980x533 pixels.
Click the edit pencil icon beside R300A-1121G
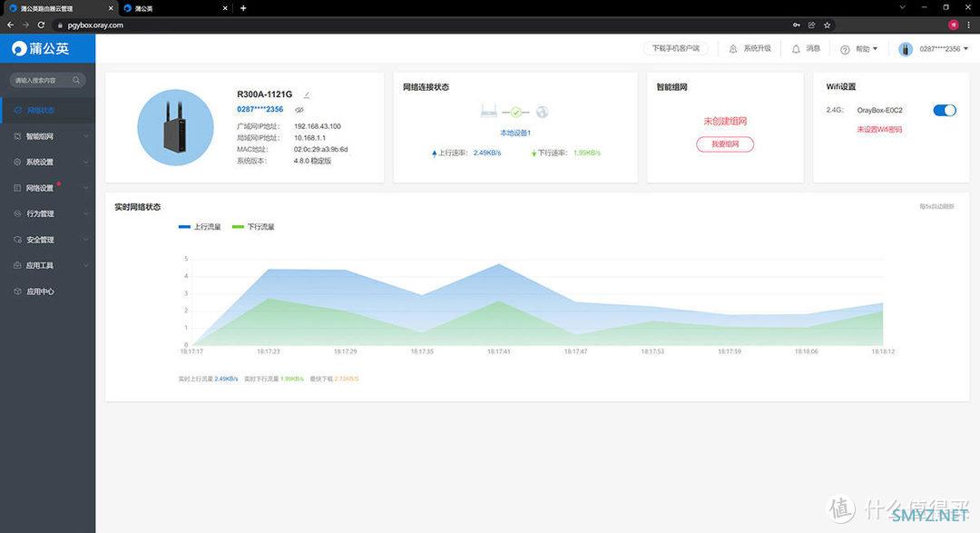coord(307,95)
